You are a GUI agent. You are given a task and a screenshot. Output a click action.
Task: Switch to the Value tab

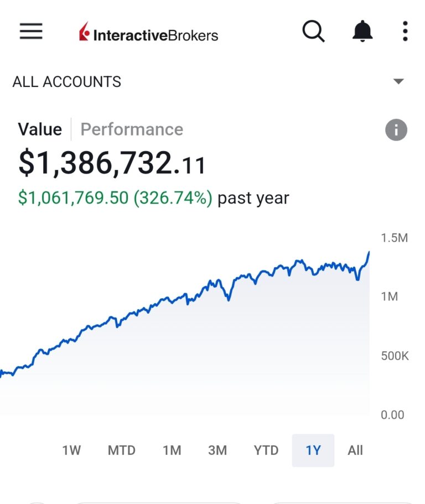click(40, 129)
